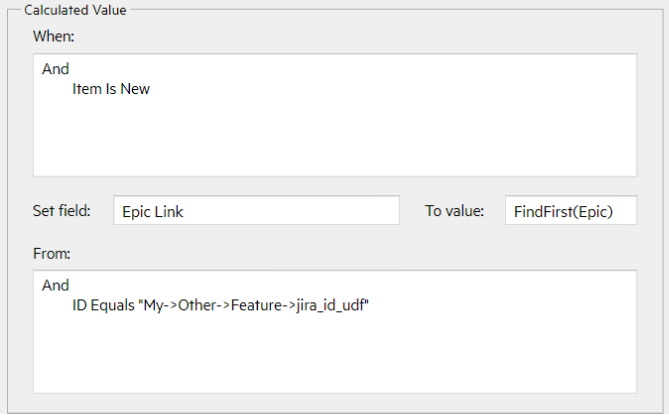Select the "Item Is New" condition line
Image resolution: width=669 pixels, height=416 pixels.
[110, 89]
